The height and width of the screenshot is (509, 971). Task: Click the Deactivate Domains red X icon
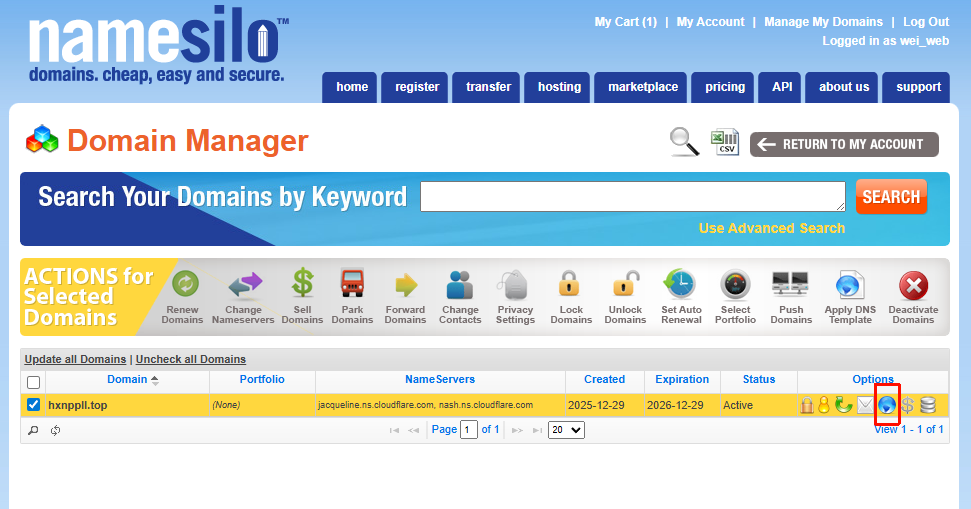tap(913, 286)
